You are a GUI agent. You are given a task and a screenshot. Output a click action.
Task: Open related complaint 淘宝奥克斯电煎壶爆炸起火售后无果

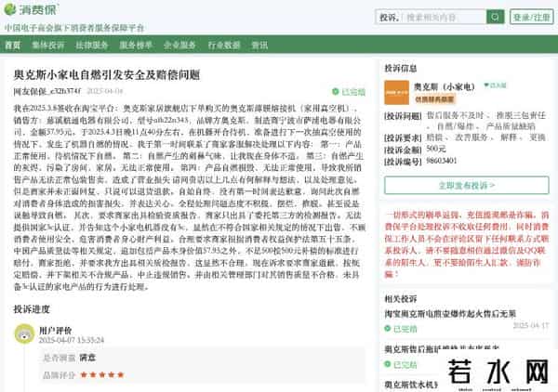449,315
